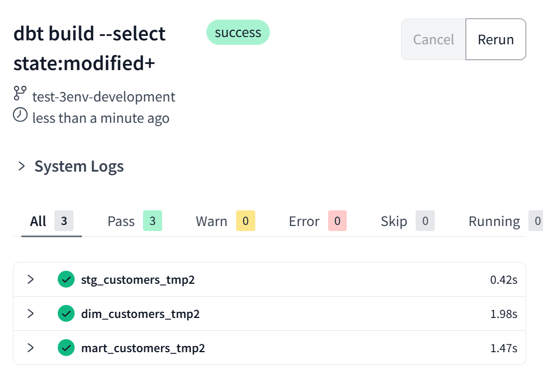
Task: Switch to the Pass tab
Action: pyautogui.click(x=135, y=221)
